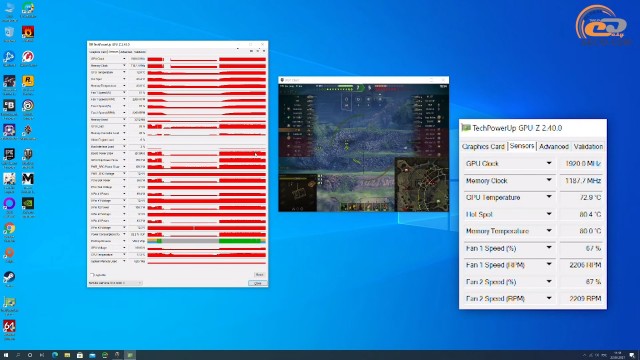Image resolution: width=640 pixels, height=360 pixels.
Task: Click the 1920.0 MHz value in enlarged panel
Action: pos(583,163)
